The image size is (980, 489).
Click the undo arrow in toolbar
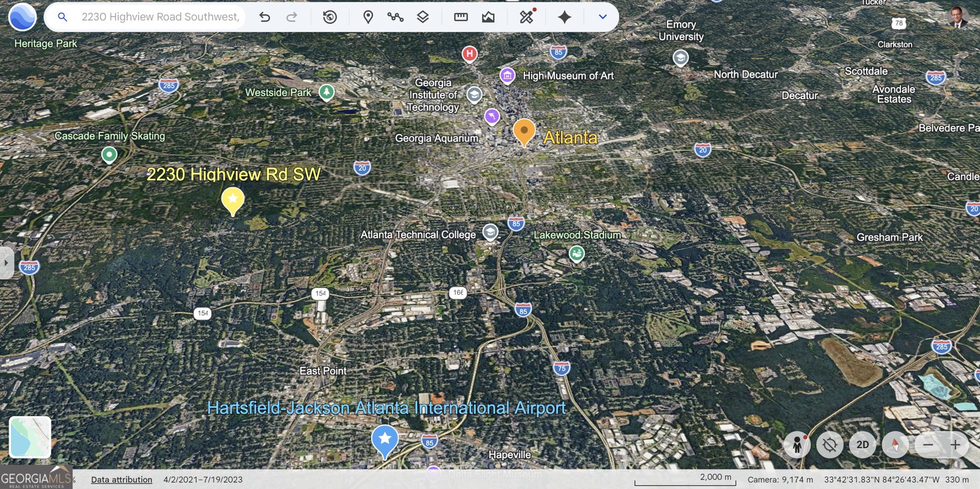coord(265,17)
